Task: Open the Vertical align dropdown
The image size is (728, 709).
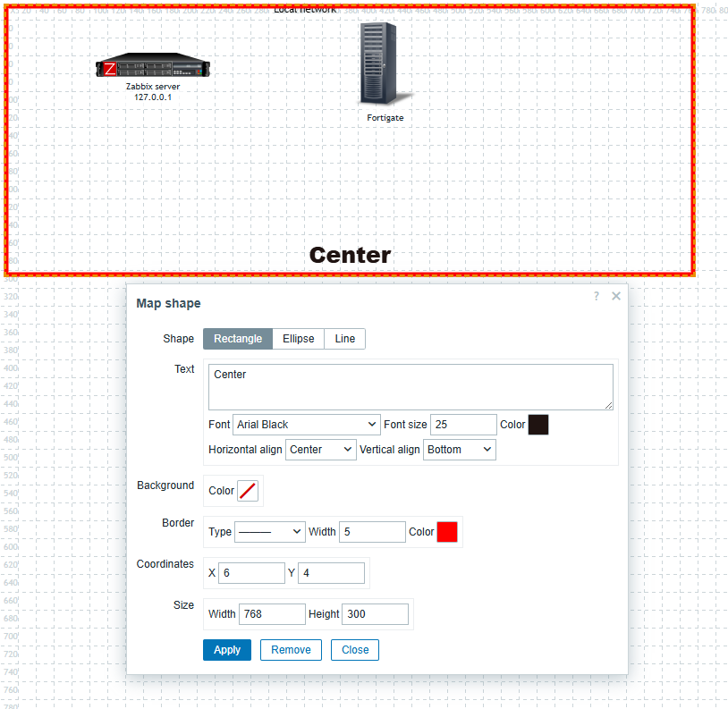Action: point(459,450)
